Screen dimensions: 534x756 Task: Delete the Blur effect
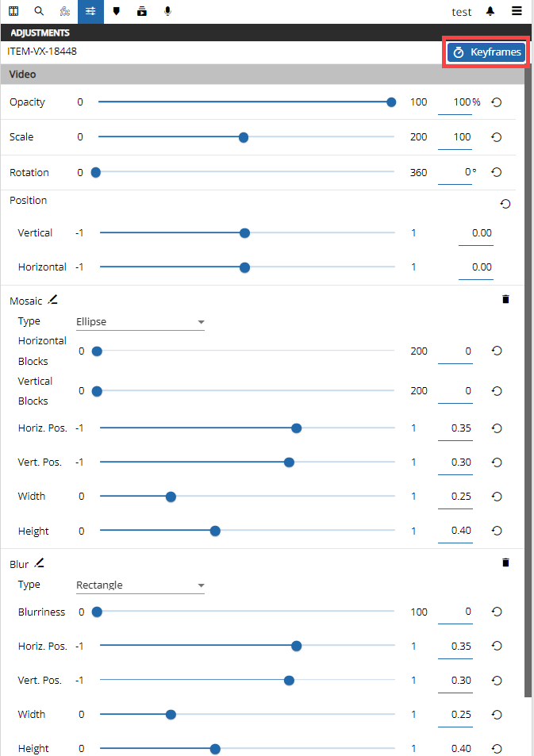(505, 562)
